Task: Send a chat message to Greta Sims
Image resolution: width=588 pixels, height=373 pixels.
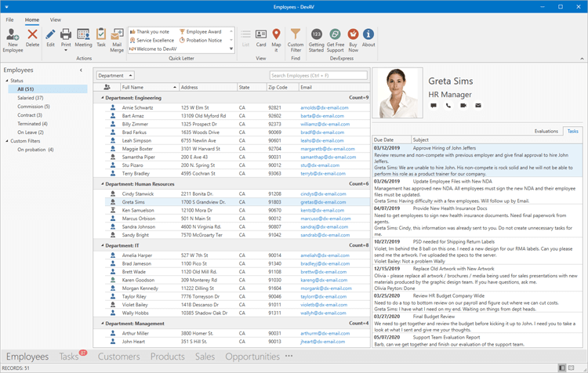Action: pyautogui.click(x=434, y=105)
